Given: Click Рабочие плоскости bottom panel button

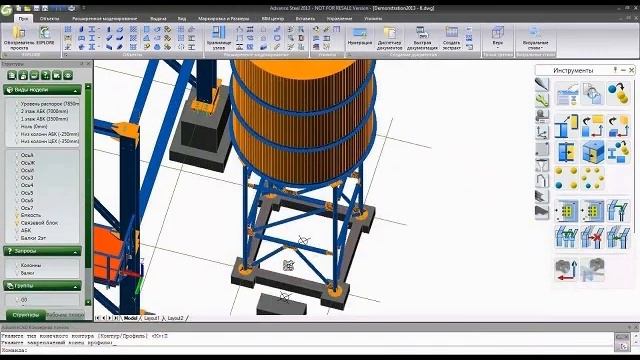Looking at the screenshot, I should point(65,315).
